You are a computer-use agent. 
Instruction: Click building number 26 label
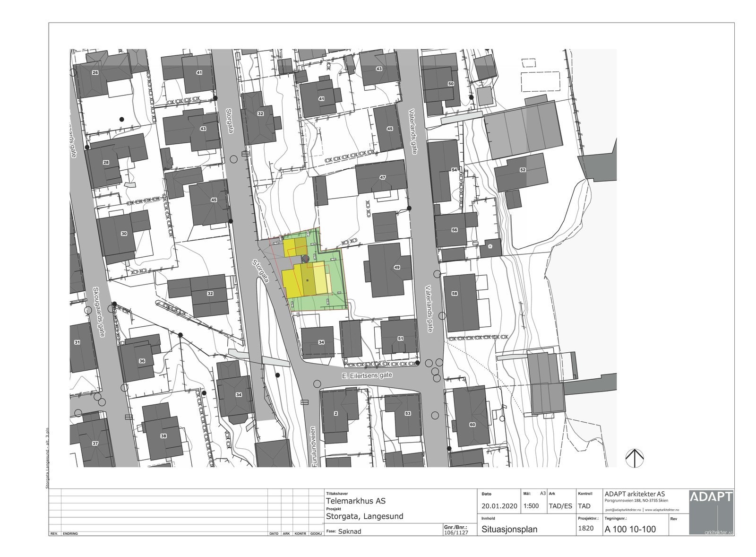pyautogui.click(x=95, y=72)
